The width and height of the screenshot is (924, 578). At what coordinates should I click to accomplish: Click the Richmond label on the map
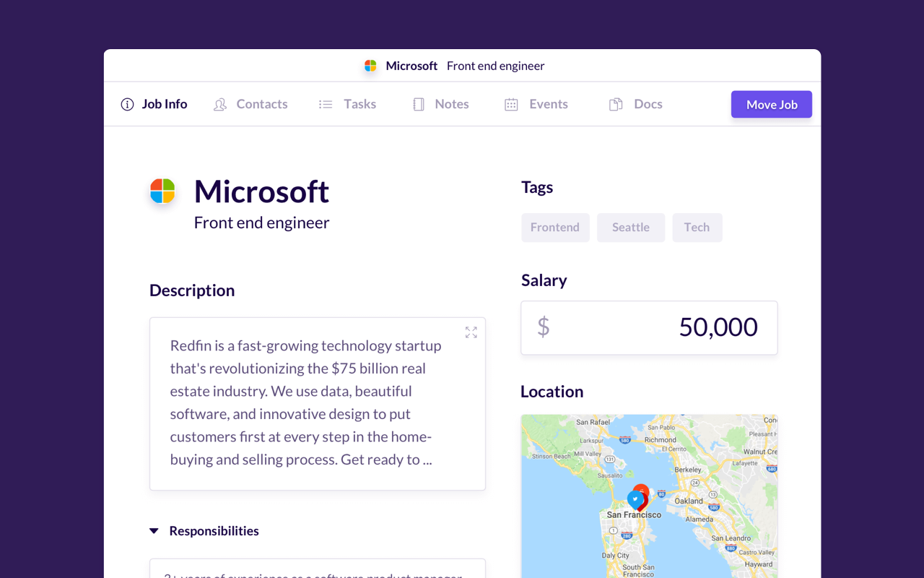point(661,439)
